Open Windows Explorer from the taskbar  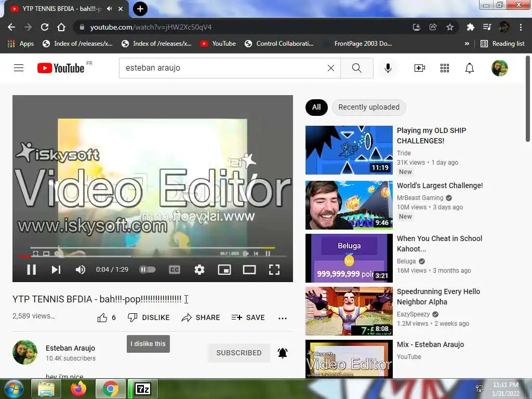[x=46, y=389]
